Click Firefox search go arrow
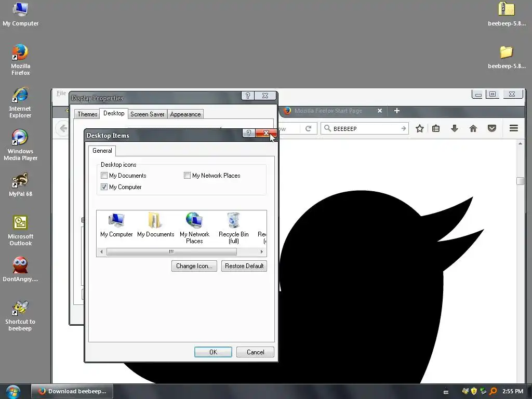 point(403,129)
